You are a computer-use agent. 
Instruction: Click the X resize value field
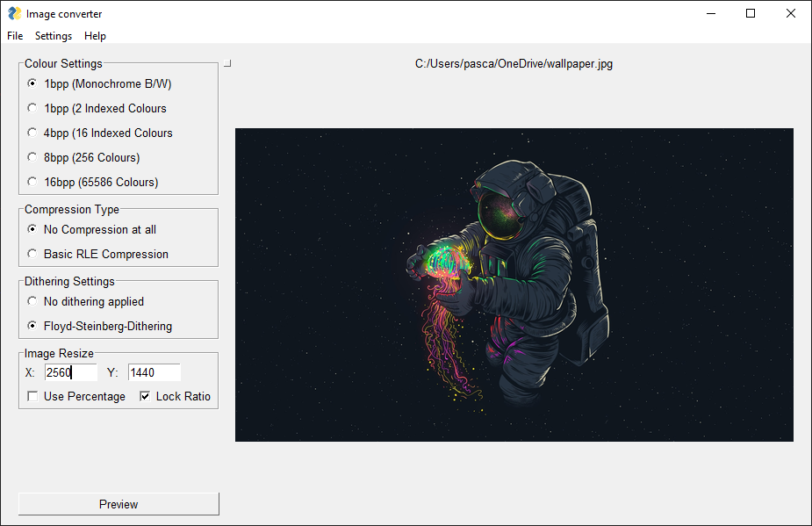(70, 372)
